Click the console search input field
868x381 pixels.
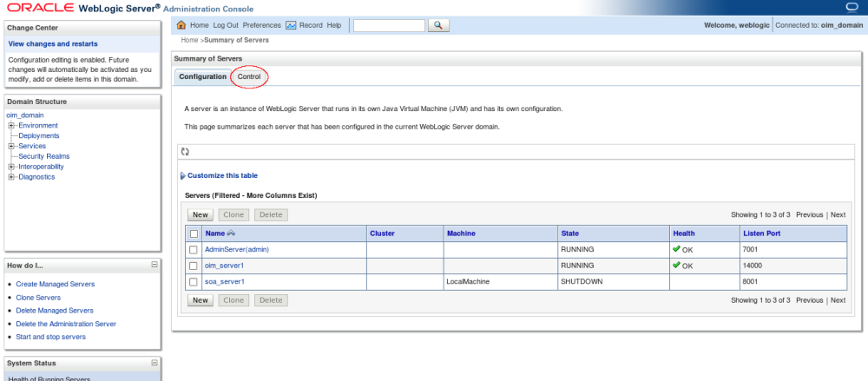(389, 25)
